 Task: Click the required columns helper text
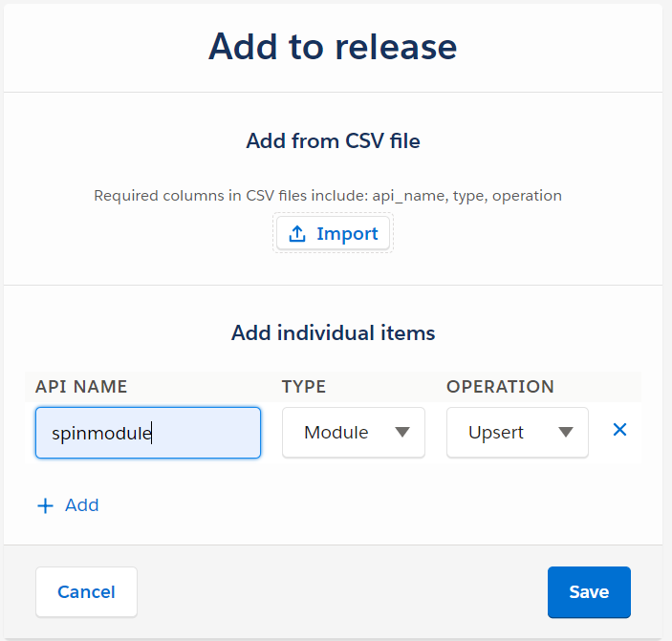coord(328,196)
